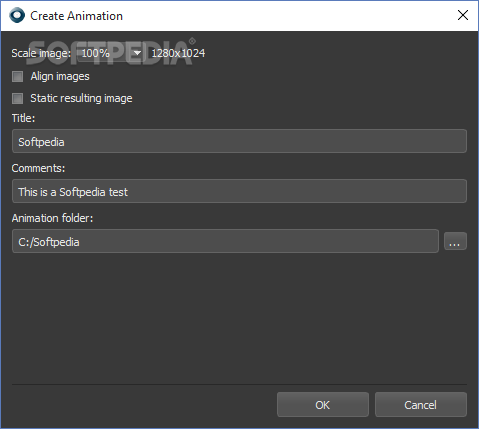Click the 'Comments:' label
The image size is (479, 429).
[x=38, y=168]
